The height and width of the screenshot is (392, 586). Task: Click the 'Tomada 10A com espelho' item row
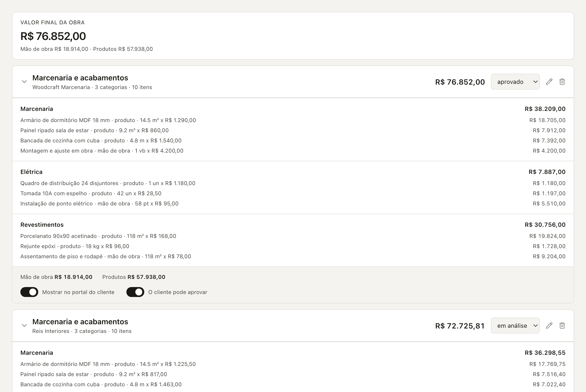(293, 193)
